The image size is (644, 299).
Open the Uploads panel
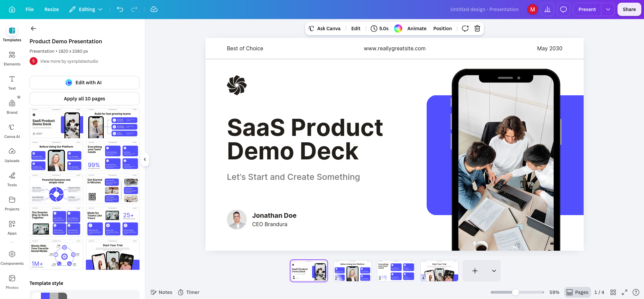12,155
